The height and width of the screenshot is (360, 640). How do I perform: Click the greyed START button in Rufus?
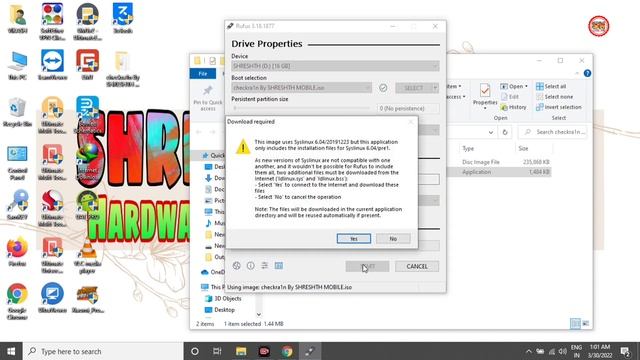point(367,266)
